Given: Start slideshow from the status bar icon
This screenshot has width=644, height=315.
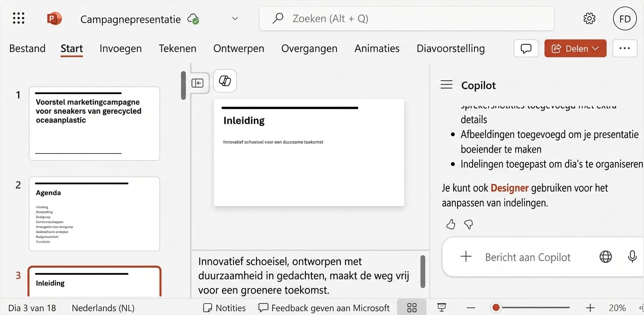Looking at the screenshot, I should tap(441, 308).
